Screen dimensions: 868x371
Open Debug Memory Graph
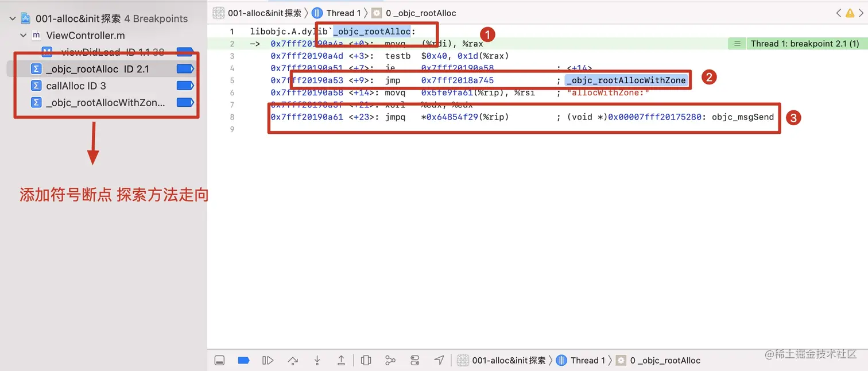(x=390, y=361)
